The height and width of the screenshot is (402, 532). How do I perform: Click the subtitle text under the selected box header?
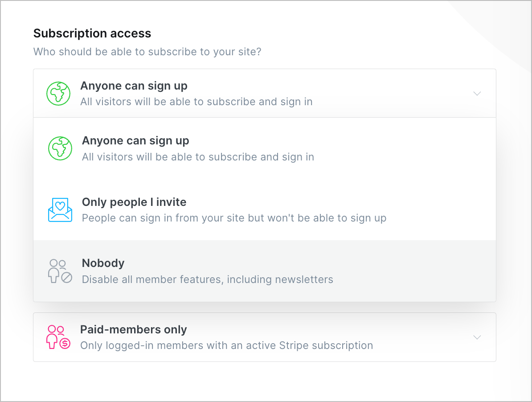(x=196, y=102)
